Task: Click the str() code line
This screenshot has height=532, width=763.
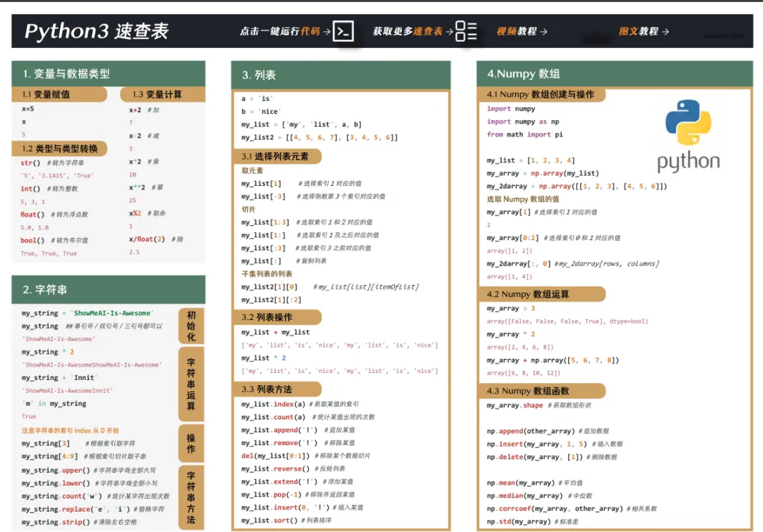Action: pyautogui.click(x=52, y=163)
